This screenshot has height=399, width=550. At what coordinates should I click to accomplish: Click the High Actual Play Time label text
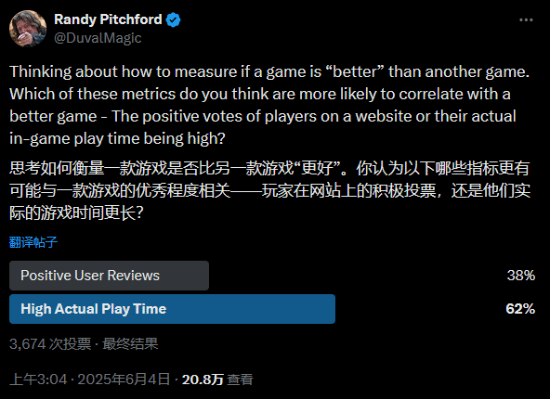pos(93,309)
